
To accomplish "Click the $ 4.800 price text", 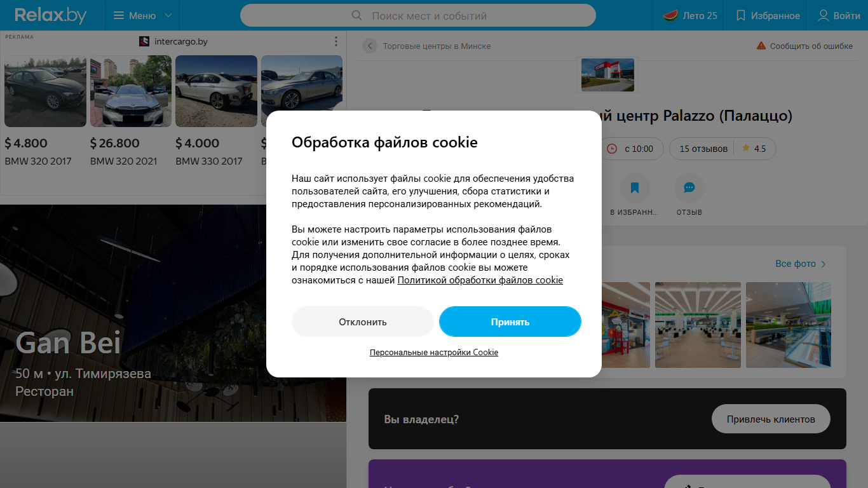I will (x=26, y=143).
